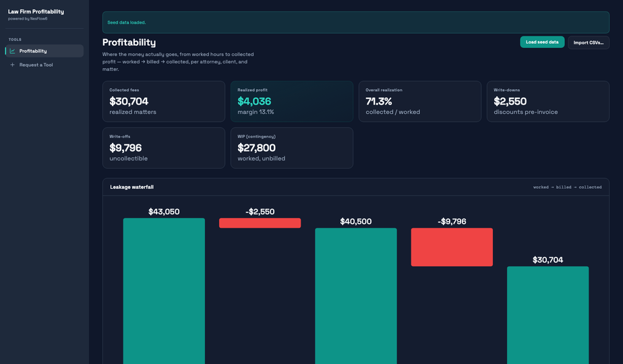Click the $30,704 collected bar in waterfall
Screen dimensions: 623x364
point(548,315)
